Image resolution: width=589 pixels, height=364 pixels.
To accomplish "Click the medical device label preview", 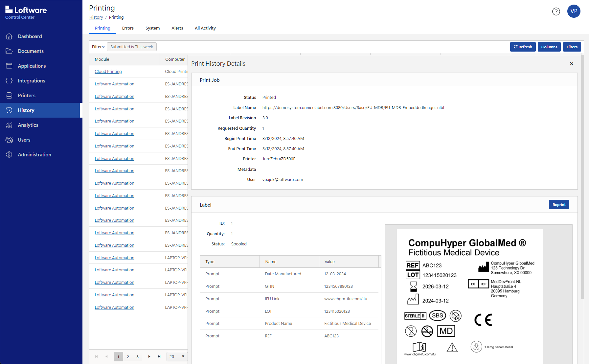I will click(469, 296).
